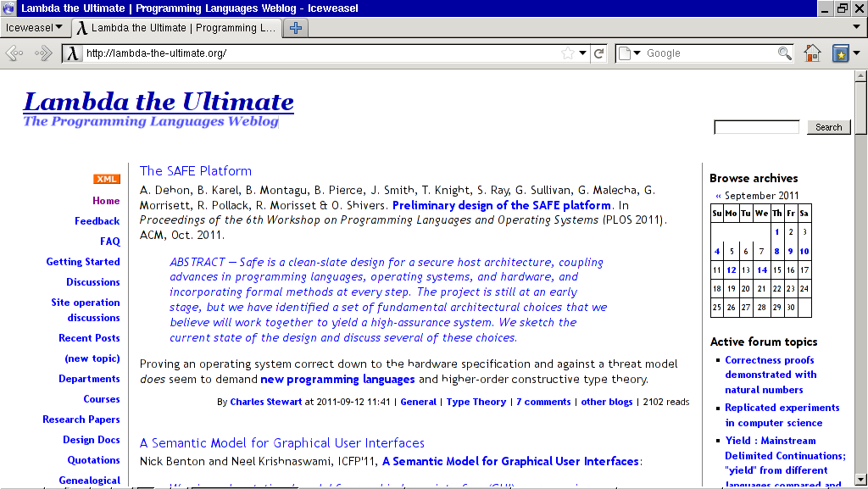This screenshot has height=489, width=868.
Task: Follow the new programming languages link
Action: (337, 380)
